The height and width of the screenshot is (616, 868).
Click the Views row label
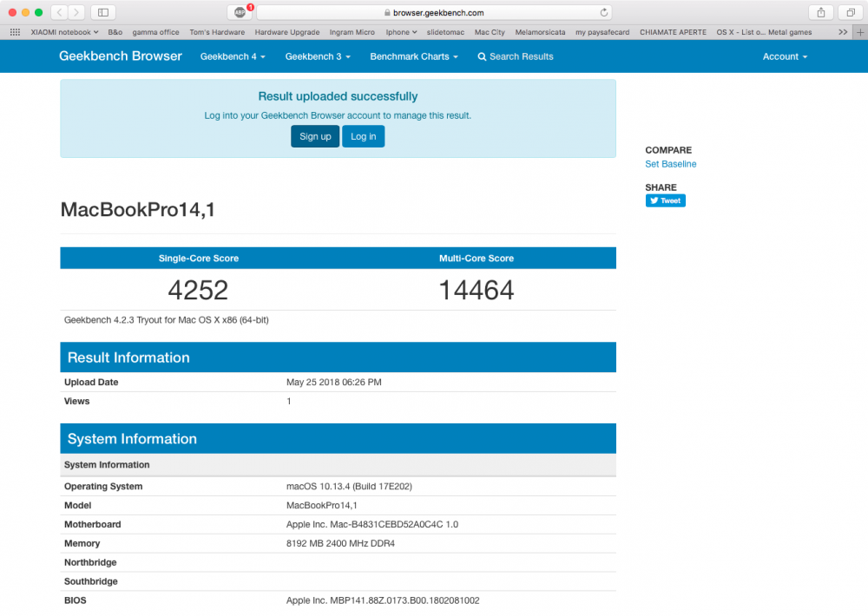[77, 401]
